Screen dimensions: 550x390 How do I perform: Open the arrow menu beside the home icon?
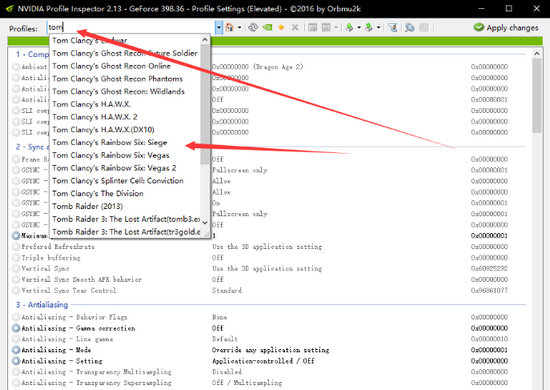click(240, 27)
